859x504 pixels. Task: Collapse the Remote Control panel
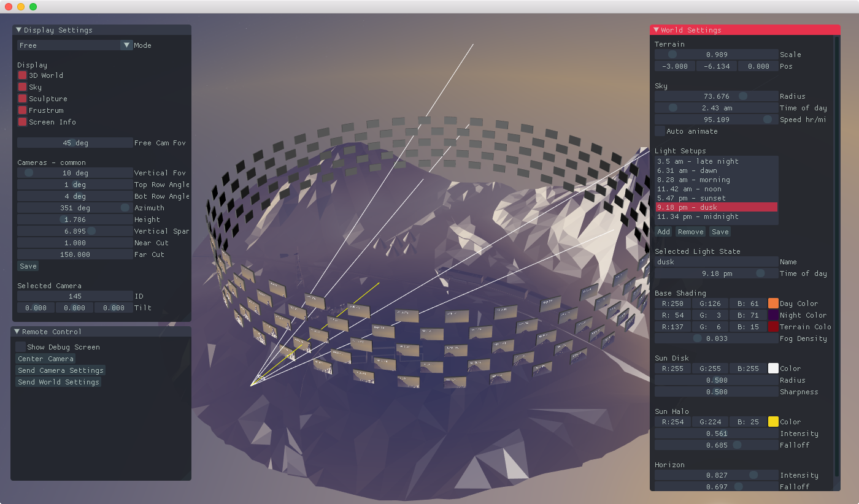tap(17, 331)
